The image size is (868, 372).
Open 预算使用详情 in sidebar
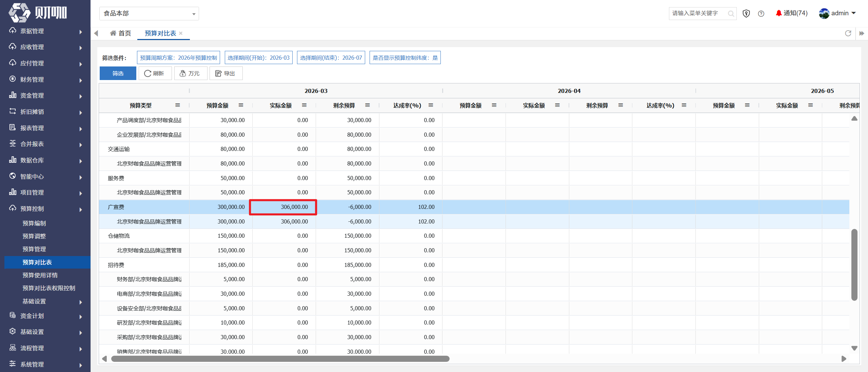tap(40, 275)
